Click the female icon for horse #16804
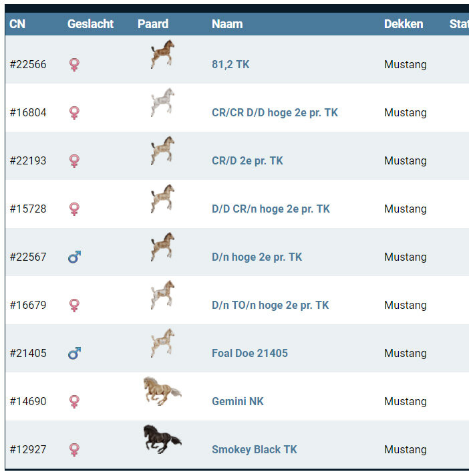Viewport: 469px width, 476px height. [74, 113]
